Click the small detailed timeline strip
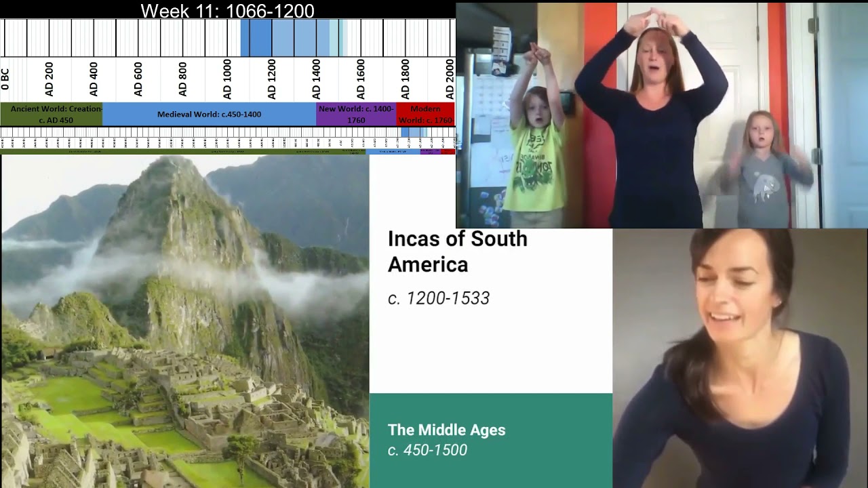 (x=228, y=141)
